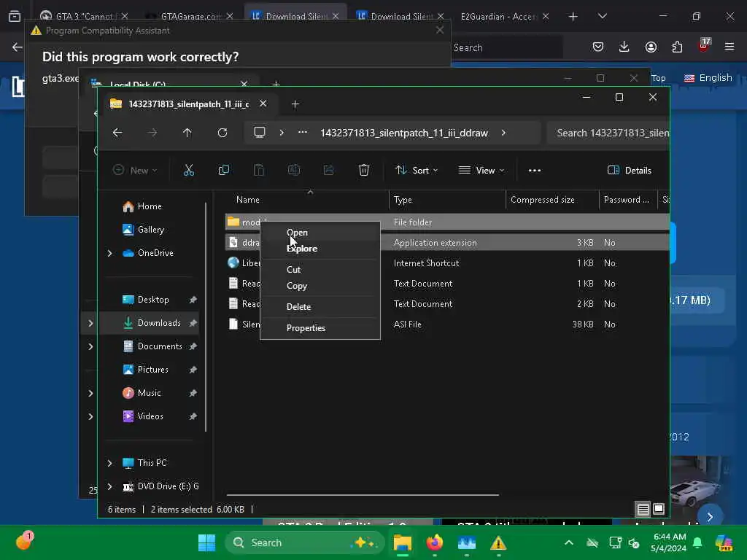Click the Cut scissors icon in Explorer toolbar
747x560 pixels.
(x=189, y=170)
